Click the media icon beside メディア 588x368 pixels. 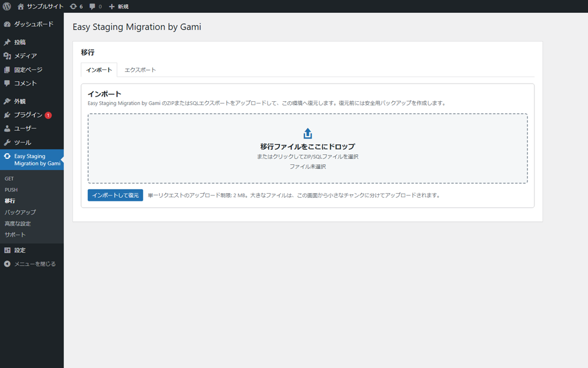[7, 56]
